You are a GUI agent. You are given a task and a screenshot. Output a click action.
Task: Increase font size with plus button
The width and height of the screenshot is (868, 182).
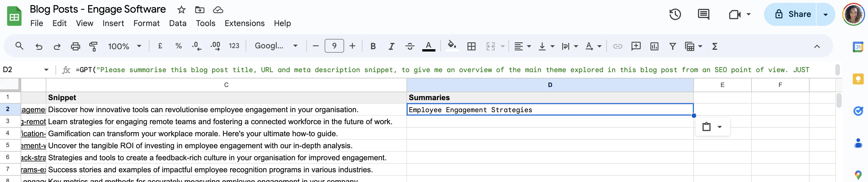coord(352,46)
